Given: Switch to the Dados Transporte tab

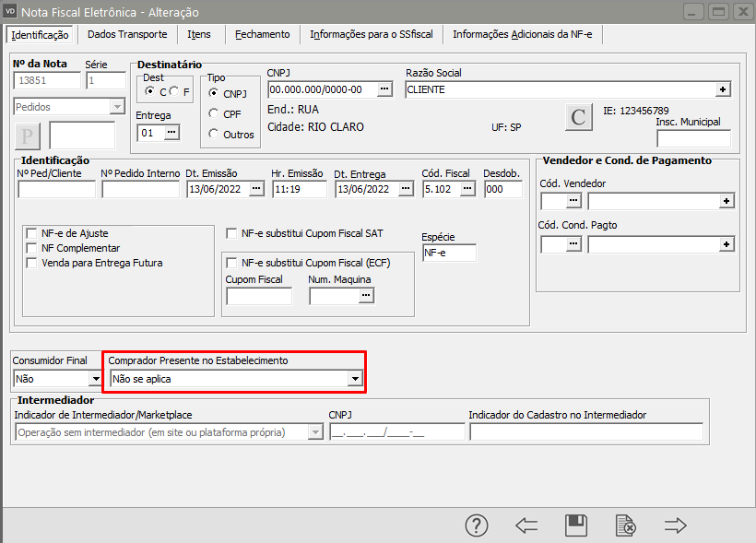Looking at the screenshot, I should pyautogui.click(x=127, y=34).
